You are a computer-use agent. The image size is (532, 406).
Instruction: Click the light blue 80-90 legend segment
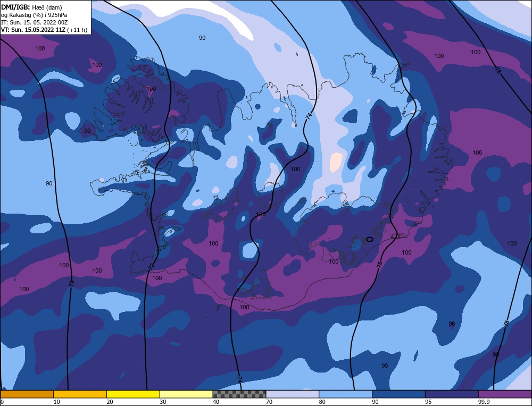tap(345, 394)
